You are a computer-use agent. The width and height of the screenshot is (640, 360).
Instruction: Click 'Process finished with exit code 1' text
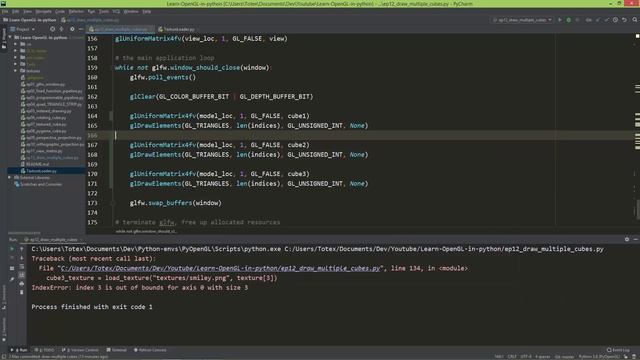(92, 307)
